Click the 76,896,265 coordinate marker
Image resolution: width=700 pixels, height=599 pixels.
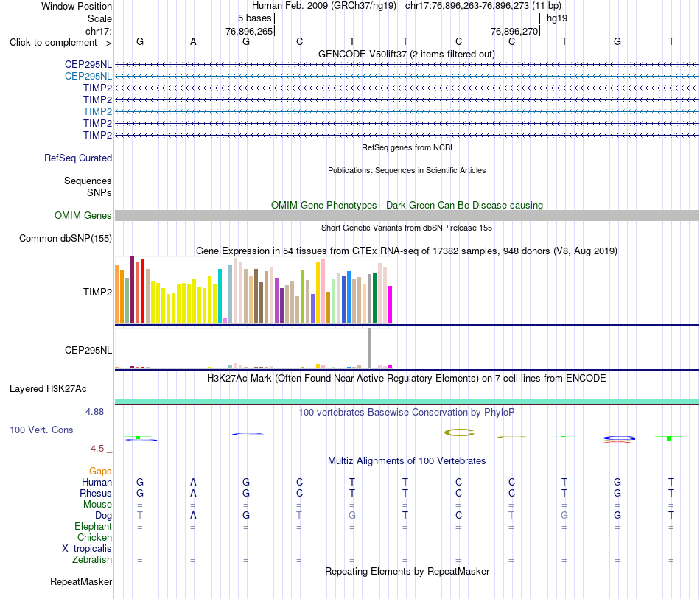tap(249, 31)
